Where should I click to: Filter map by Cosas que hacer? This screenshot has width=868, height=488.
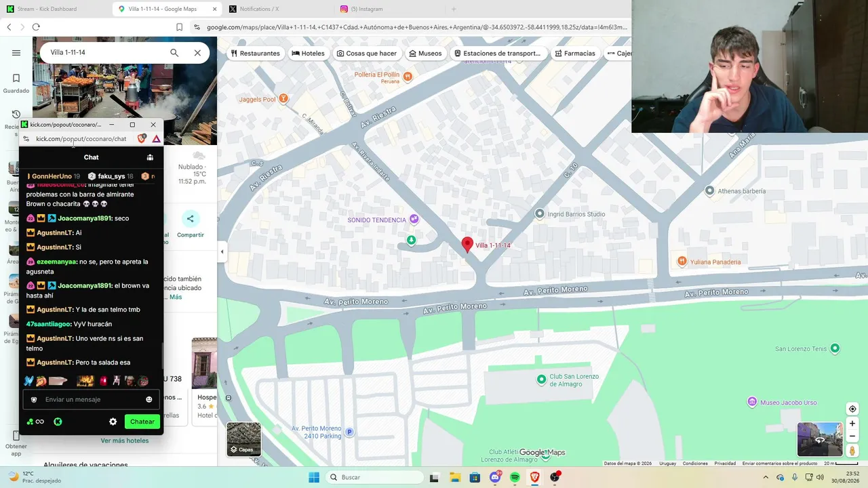(367, 54)
